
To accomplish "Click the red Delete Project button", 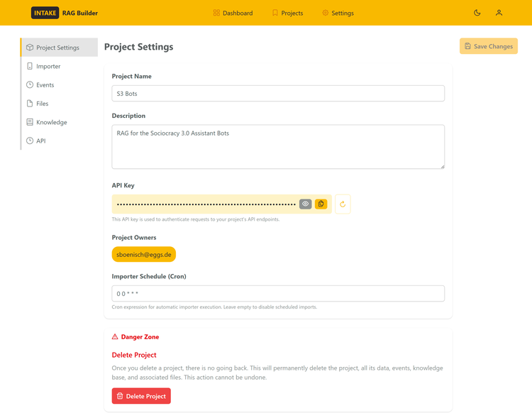I will (141, 396).
